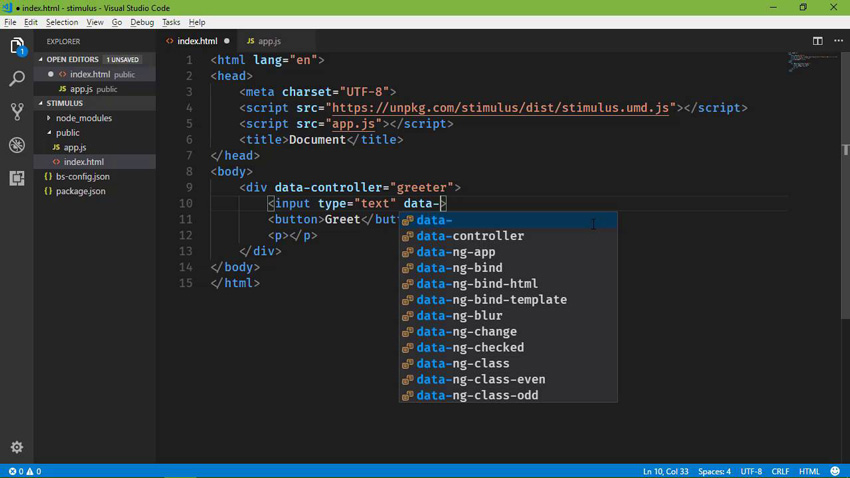Switch to the index.html editor tab
Image resolution: width=850 pixels, height=478 pixels.
(x=196, y=41)
